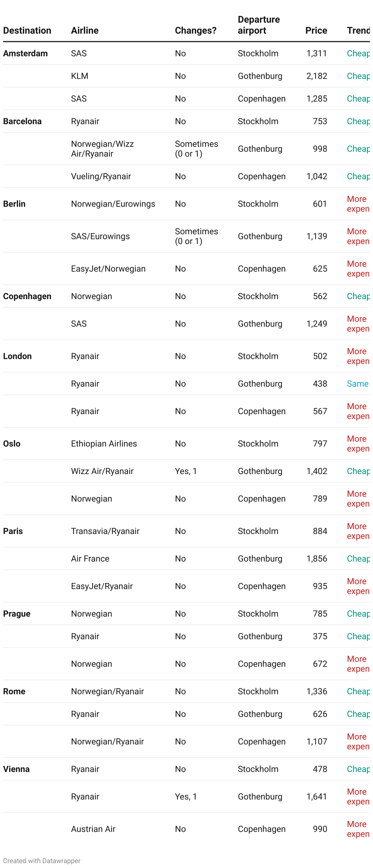Select the Amsterdam destination row label

point(26,54)
